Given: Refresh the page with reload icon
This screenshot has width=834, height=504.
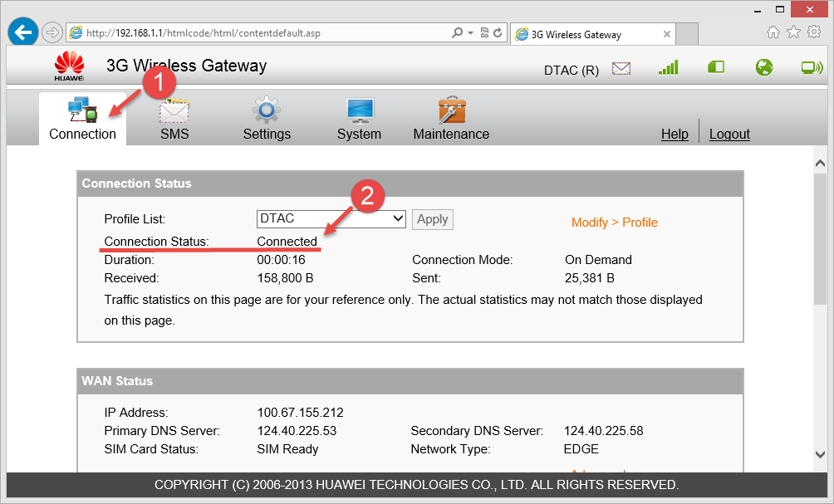Looking at the screenshot, I should [x=498, y=33].
